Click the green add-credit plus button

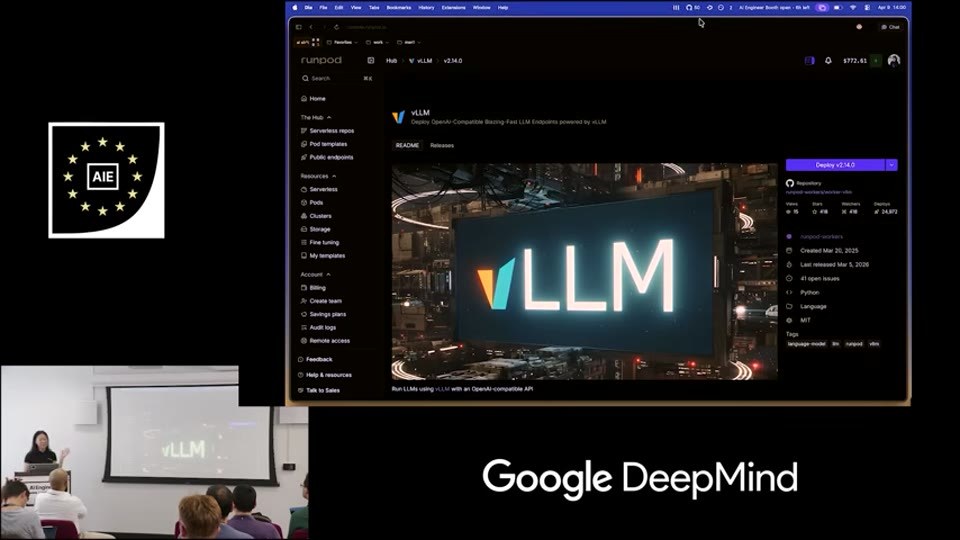tap(876, 61)
